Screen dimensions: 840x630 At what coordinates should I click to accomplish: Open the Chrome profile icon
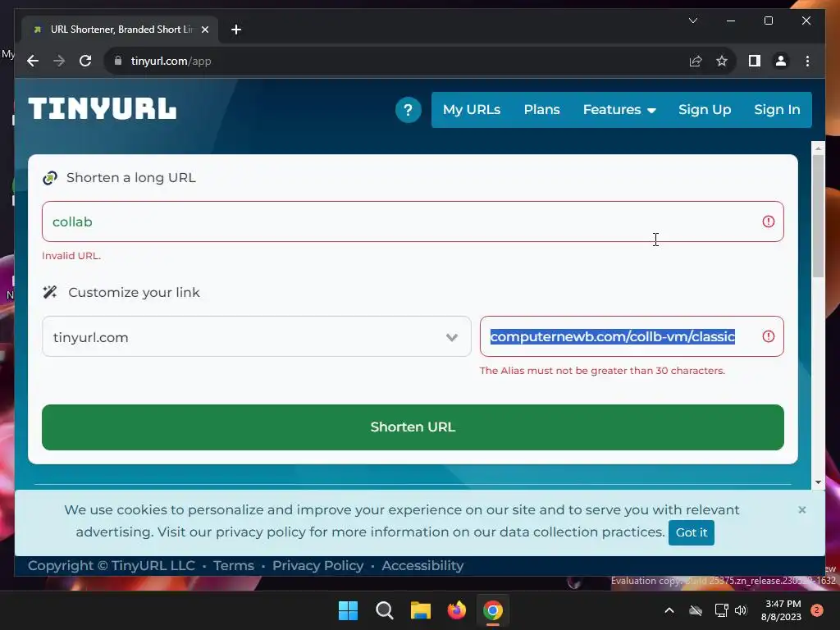tap(781, 61)
